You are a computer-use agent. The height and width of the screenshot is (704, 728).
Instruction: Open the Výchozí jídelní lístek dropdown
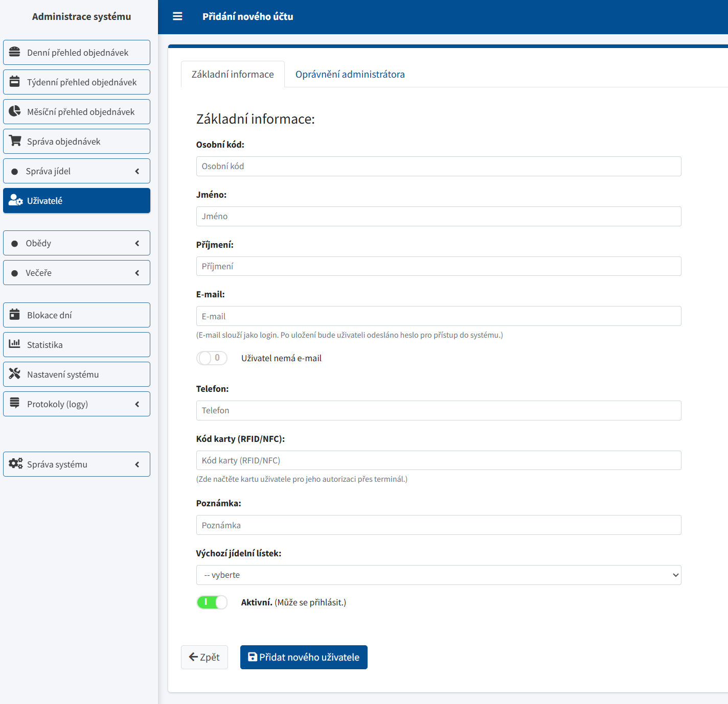438,575
